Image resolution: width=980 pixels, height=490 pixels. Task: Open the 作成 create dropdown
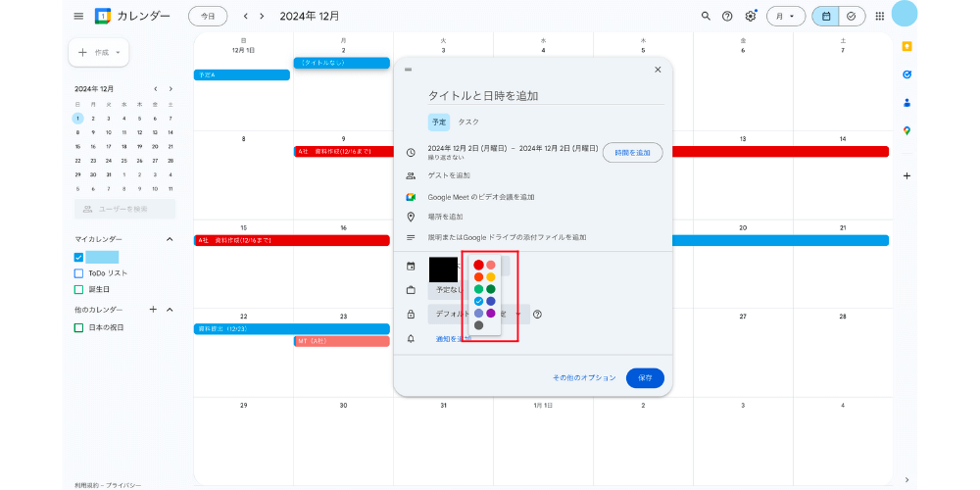[99, 53]
